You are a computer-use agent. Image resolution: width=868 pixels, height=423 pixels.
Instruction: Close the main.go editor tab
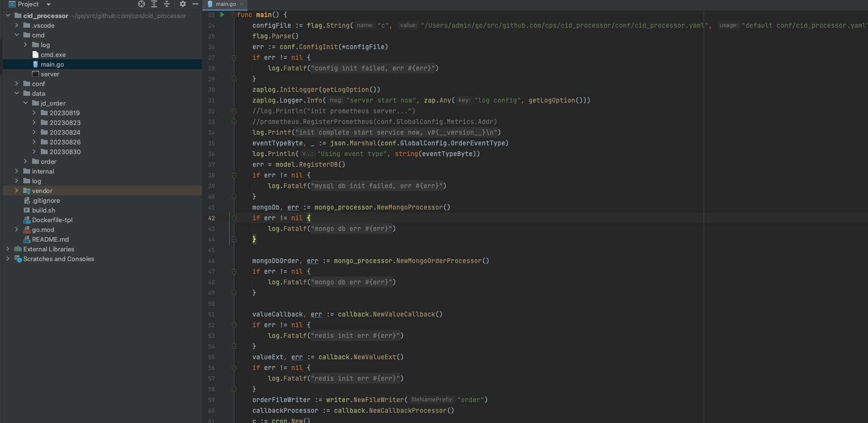tap(242, 4)
